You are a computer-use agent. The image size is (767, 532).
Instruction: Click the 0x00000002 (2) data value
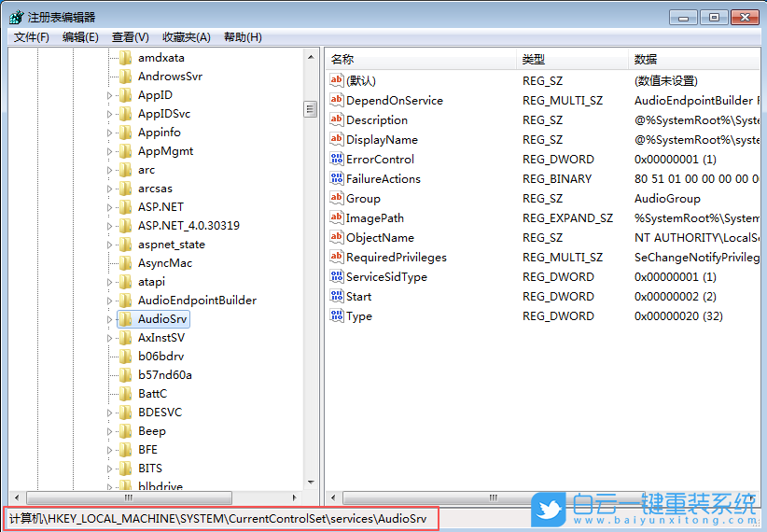point(675,297)
